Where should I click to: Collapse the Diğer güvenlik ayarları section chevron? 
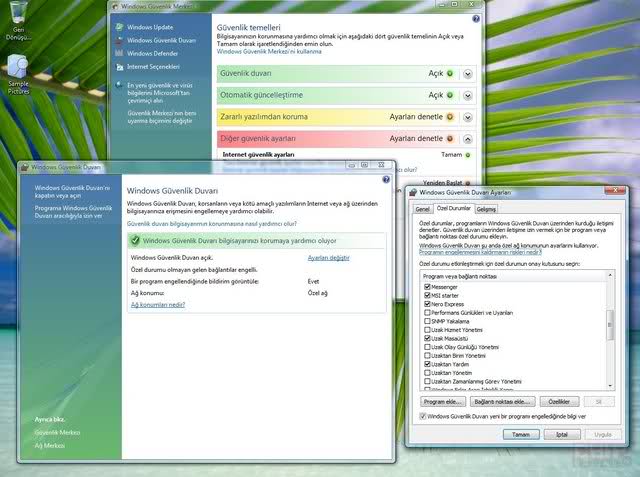[x=468, y=139]
